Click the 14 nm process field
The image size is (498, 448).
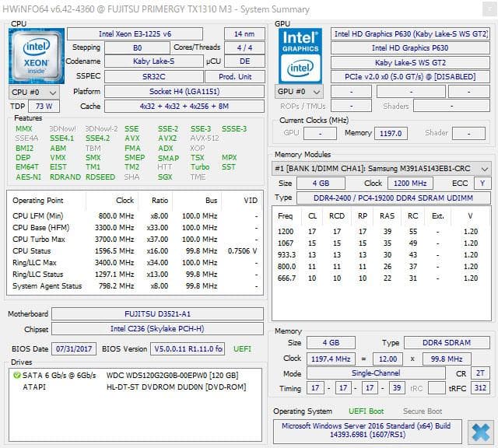(x=244, y=34)
